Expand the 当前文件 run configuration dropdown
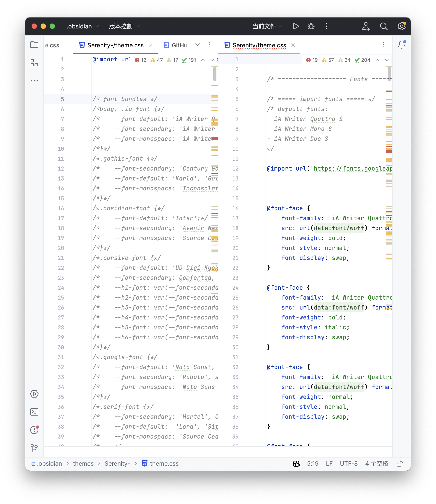The image size is (436, 504). (267, 26)
